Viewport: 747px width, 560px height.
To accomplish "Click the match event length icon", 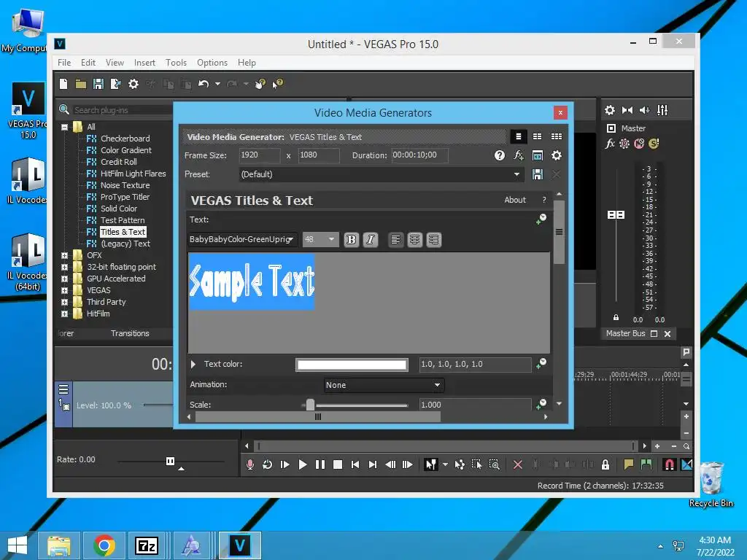I will [538, 155].
